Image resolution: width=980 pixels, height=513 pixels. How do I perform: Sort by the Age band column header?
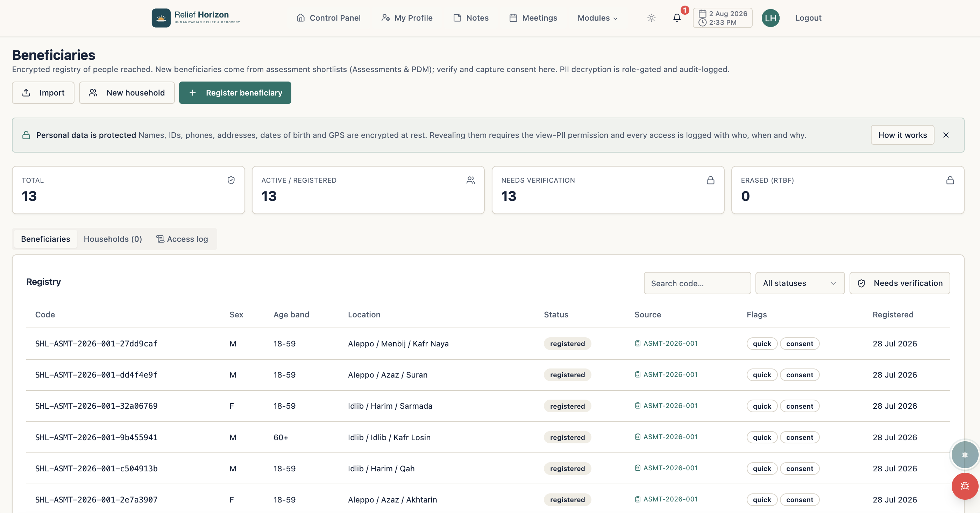point(291,315)
